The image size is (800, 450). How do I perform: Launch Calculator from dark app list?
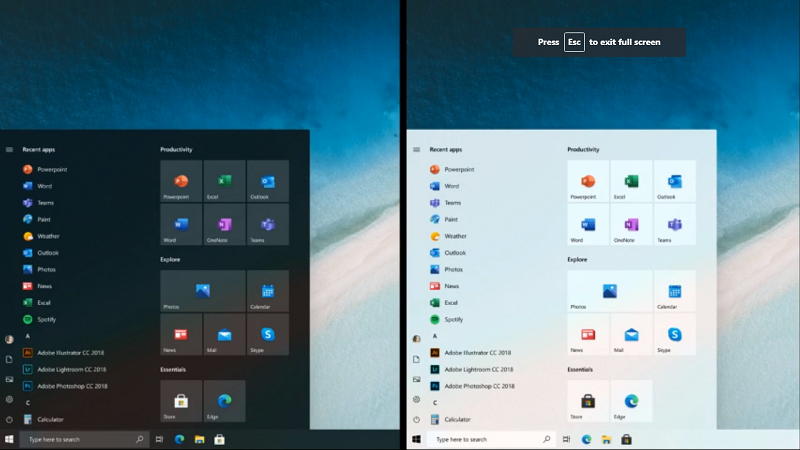click(43, 419)
